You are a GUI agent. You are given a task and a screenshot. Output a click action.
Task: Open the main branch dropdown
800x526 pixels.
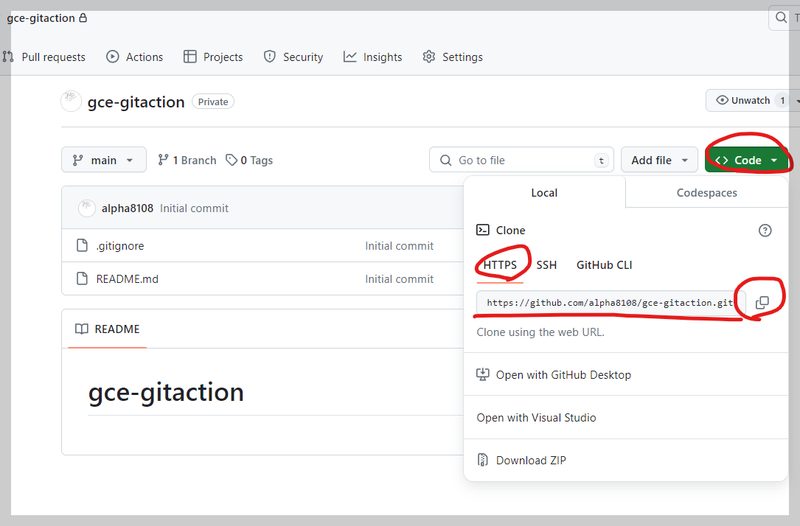[104, 160]
